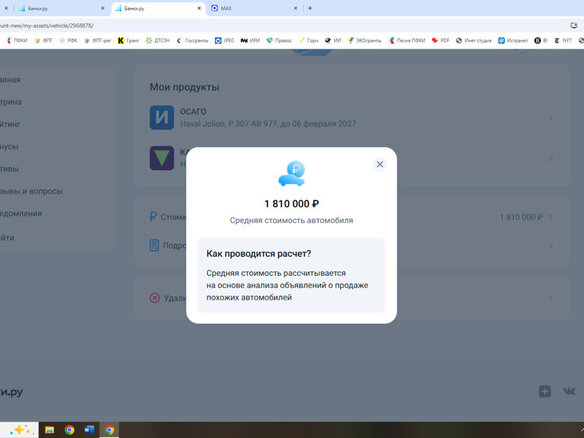Screen dimensions: 584x438
Task: Open Microsoft Word from taskbar
Action: click(x=89, y=430)
